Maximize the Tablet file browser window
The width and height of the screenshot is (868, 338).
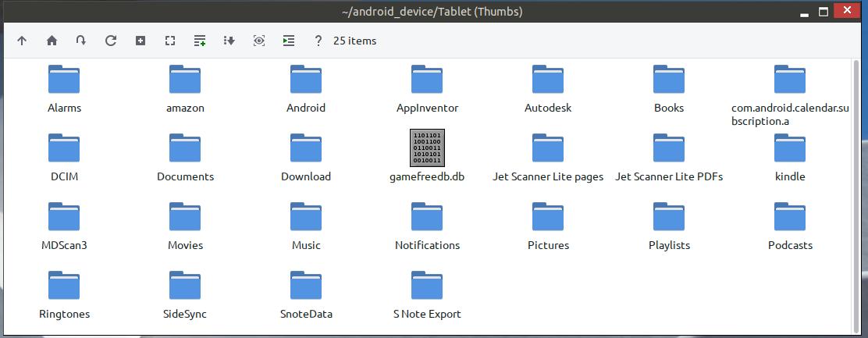click(x=824, y=11)
